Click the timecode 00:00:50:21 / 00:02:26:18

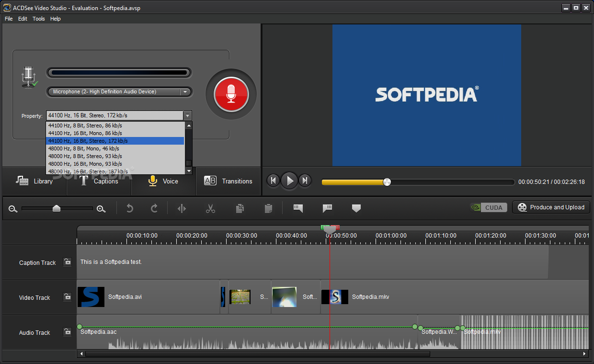coord(551,182)
